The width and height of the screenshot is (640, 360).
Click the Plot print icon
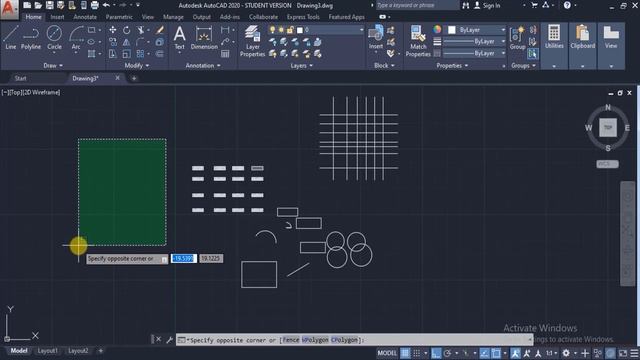[95, 5]
